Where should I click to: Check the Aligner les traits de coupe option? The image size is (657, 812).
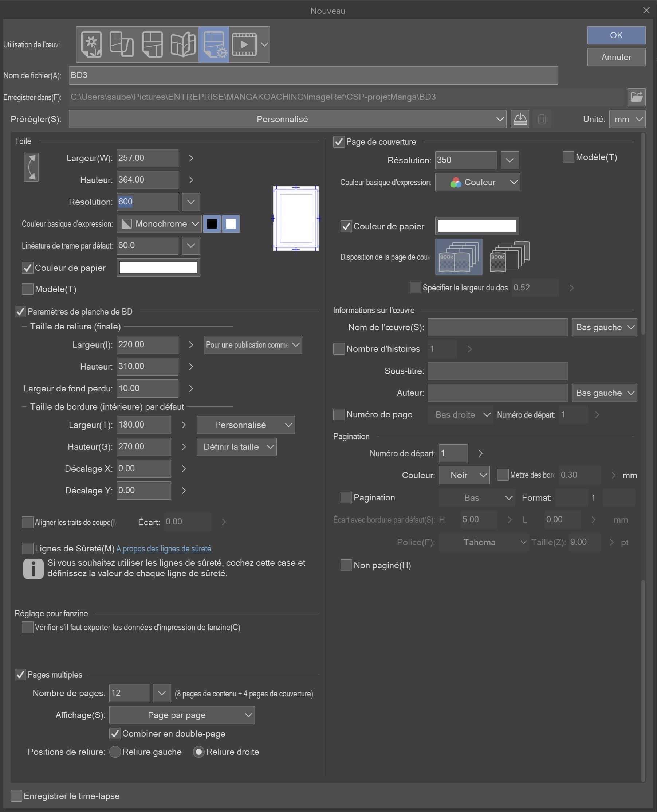tap(28, 522)
